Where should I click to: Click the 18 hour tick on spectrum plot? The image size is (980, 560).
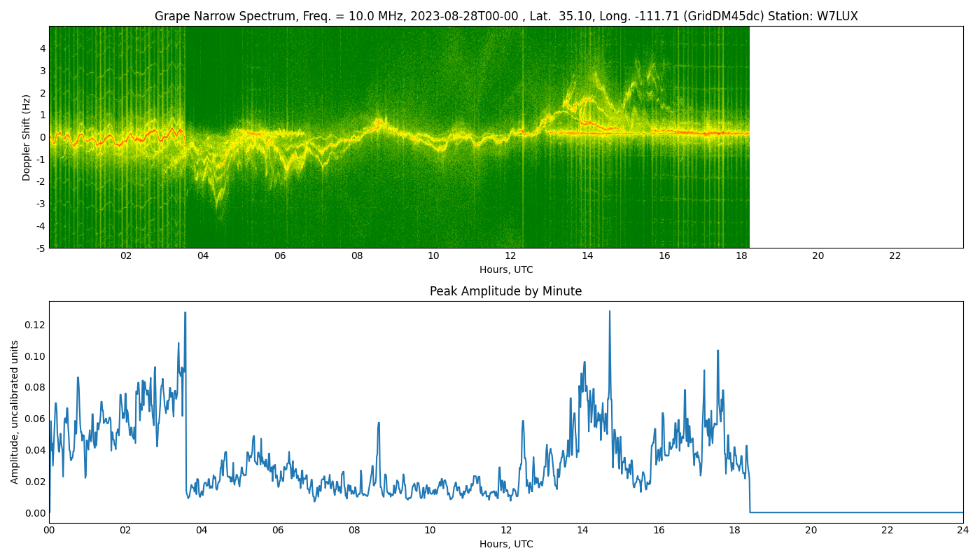click(x=741, y=256)
